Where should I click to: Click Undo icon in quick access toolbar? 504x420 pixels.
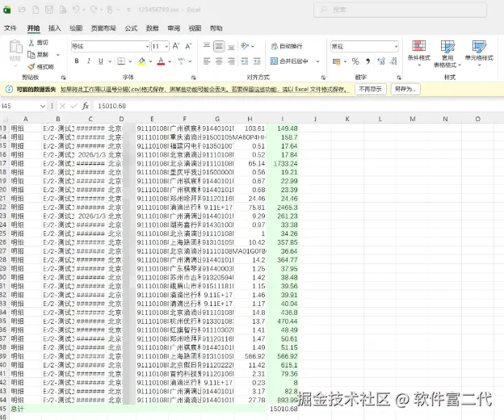click(x=76, y=10)
